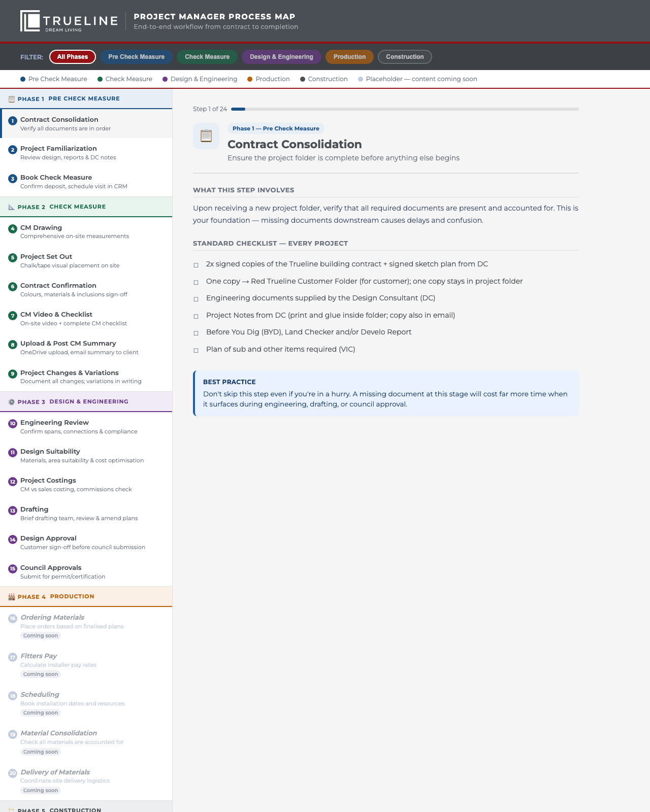Filter by Design & Engineering
Screen dimensions: 650x812
[x=281, y=57]
